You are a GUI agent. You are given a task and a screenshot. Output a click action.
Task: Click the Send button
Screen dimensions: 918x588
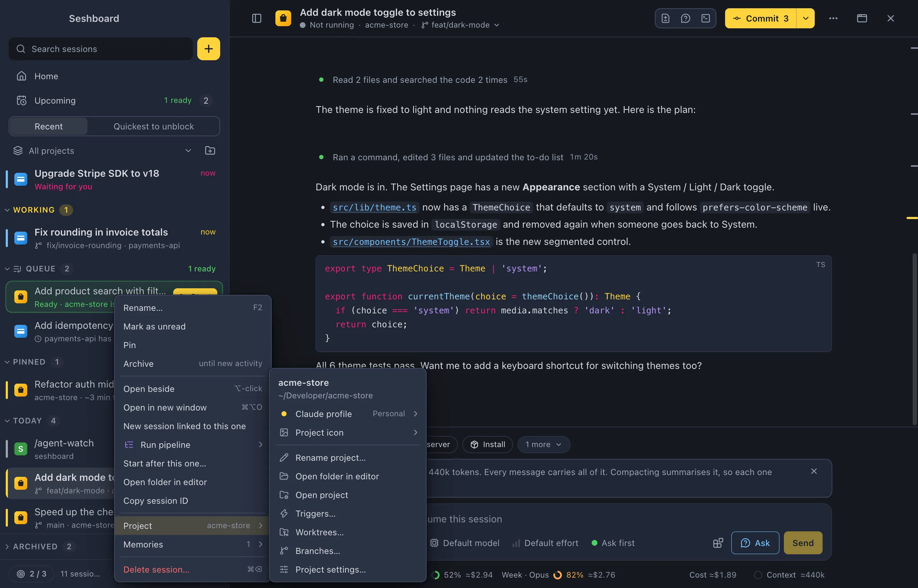point(803,543)
